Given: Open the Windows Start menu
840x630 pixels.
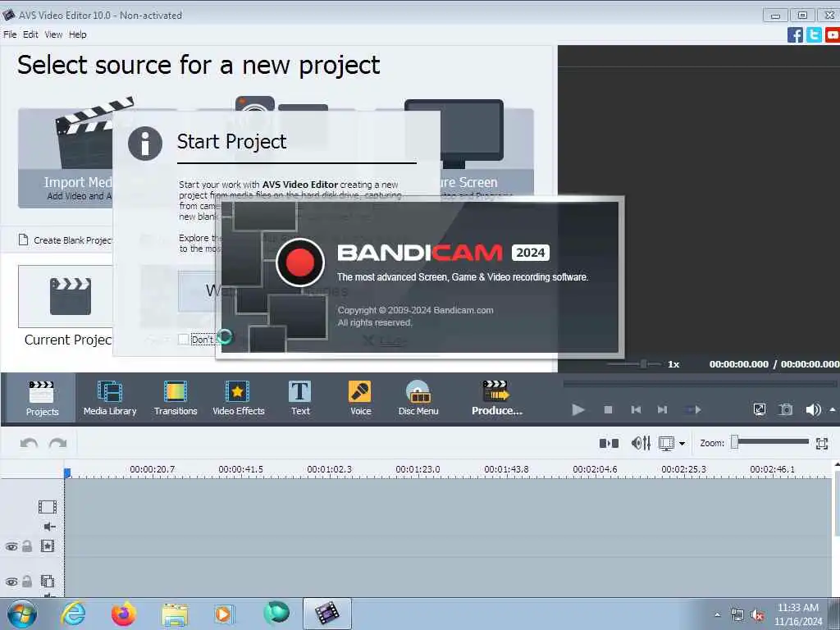Looking at the screenshot, I should tap(22, 614).
